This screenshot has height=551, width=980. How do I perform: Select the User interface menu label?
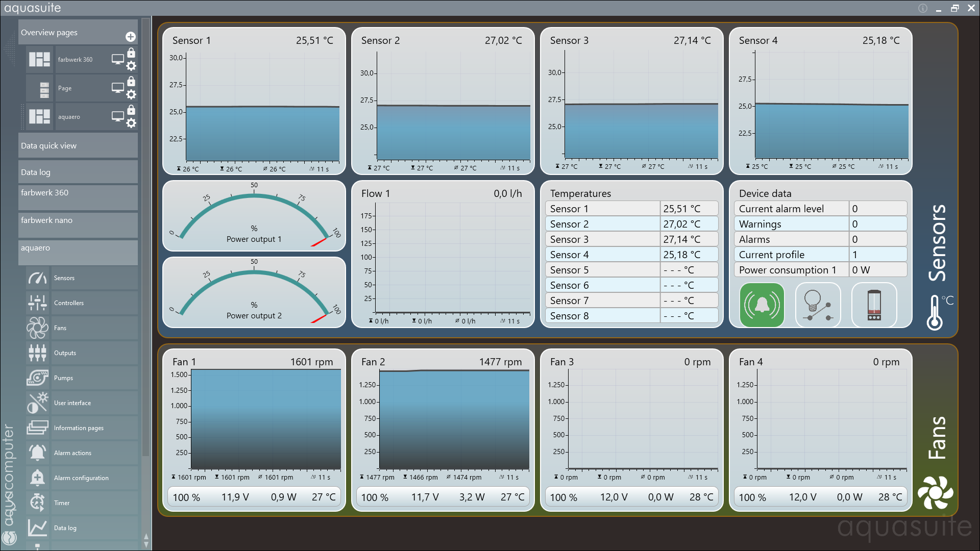click(72, 403)
